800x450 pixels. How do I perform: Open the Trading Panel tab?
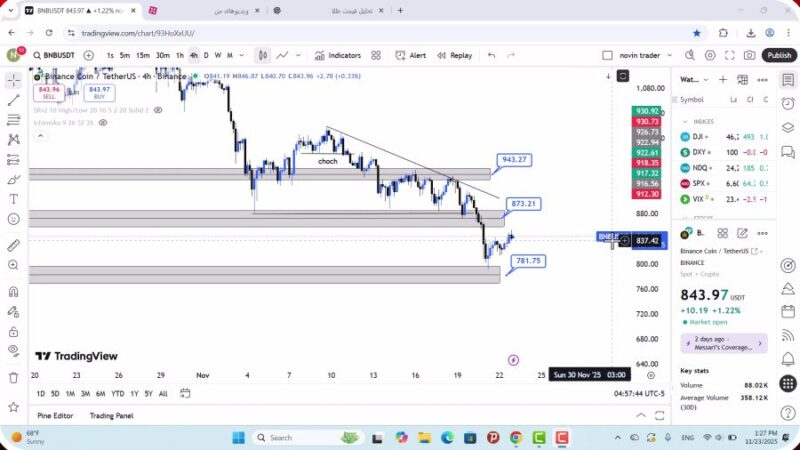click(x=111, y=416)
